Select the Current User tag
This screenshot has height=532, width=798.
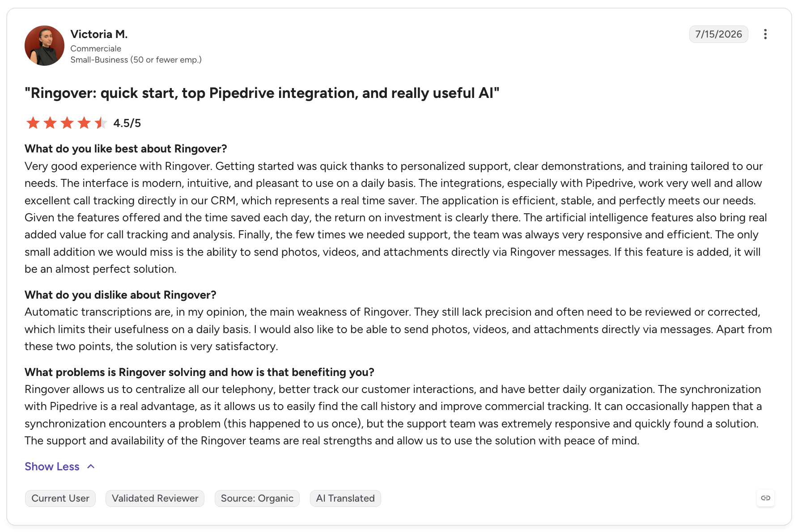tap(60, 498)
